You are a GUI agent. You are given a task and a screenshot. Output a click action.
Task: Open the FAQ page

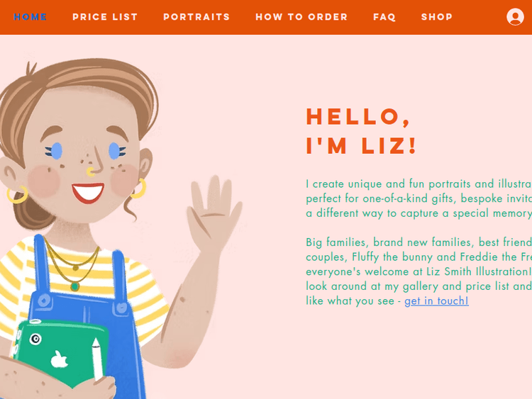pyautogui.click(x=384, y=17)
